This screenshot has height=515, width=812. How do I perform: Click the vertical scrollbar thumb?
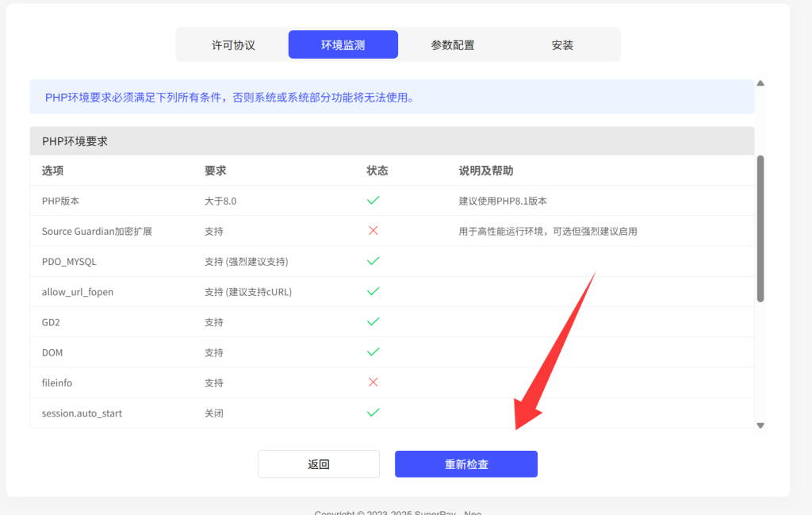point(760,229)
